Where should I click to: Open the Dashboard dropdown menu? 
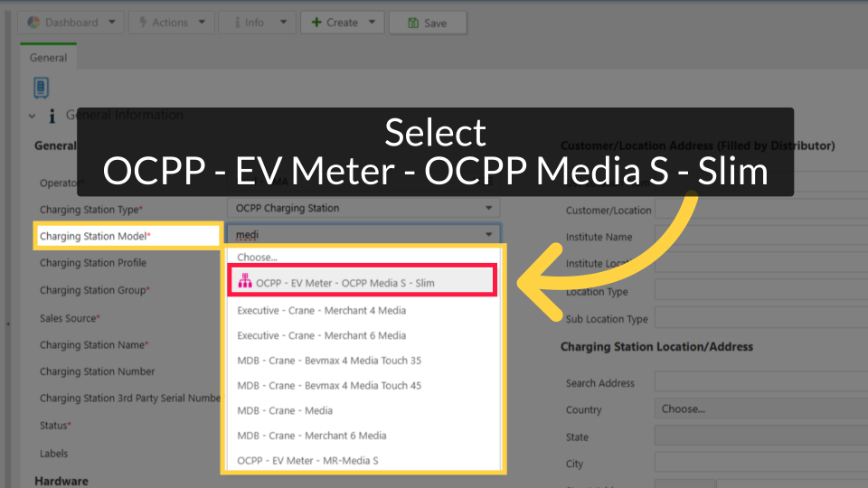(x=71, y=23)
